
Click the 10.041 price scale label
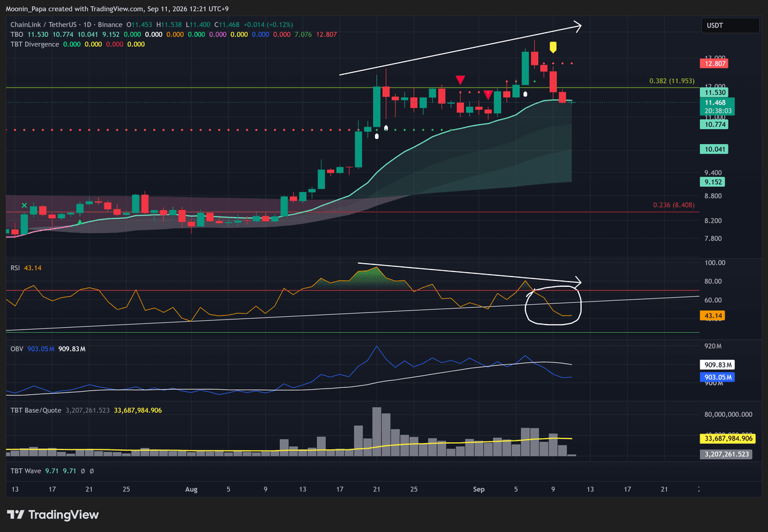(x=715, y=149)
